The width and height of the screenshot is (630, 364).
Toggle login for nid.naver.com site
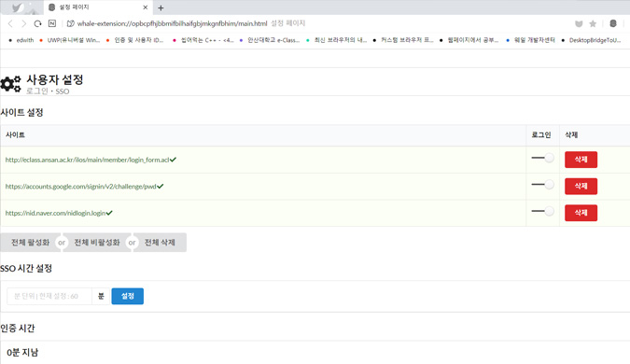[x=543, y=211]
